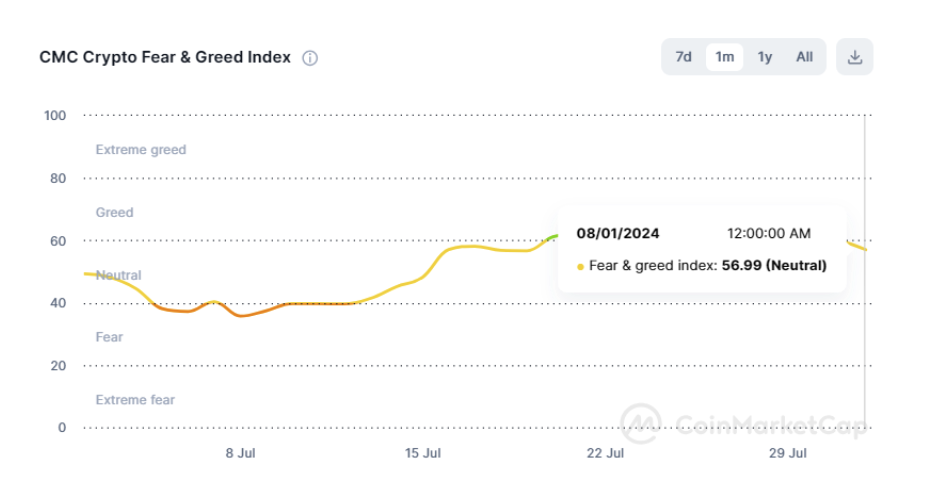Click the CoinMarketCap watermark text
This screenshot has height=502, width=926.
pos(768,425)
